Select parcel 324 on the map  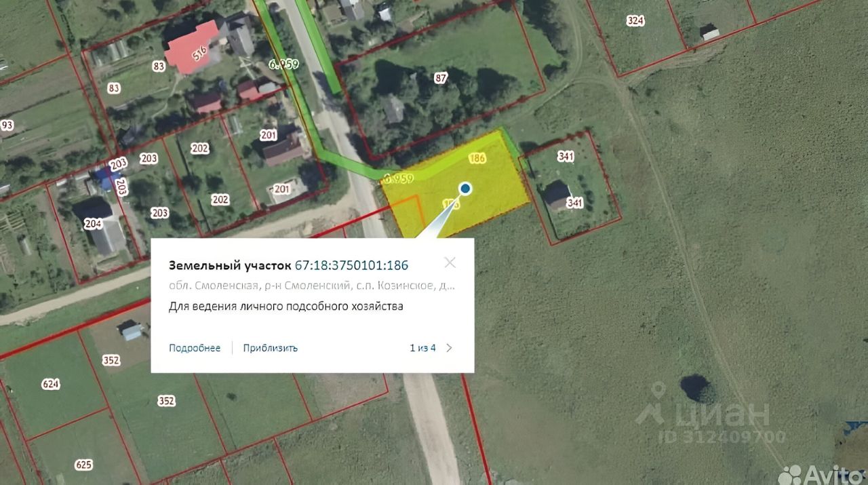click(x=635, y=21)
